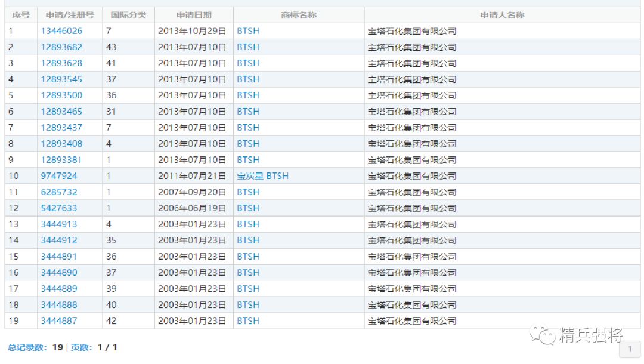
Task: Click applicant 宝塔石化集团有限公司 in row 1
Action: (412, 31)
